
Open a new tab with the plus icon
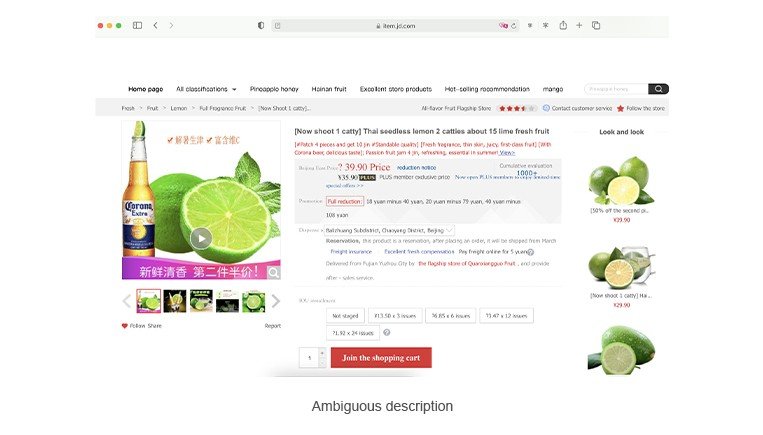point(579,25)
